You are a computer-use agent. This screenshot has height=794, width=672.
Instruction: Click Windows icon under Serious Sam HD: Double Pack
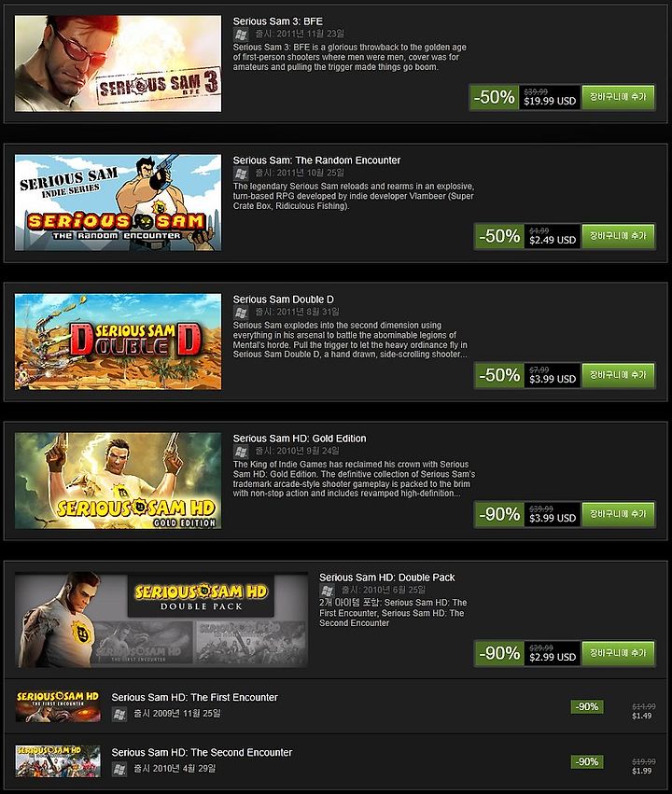[328, 591]
